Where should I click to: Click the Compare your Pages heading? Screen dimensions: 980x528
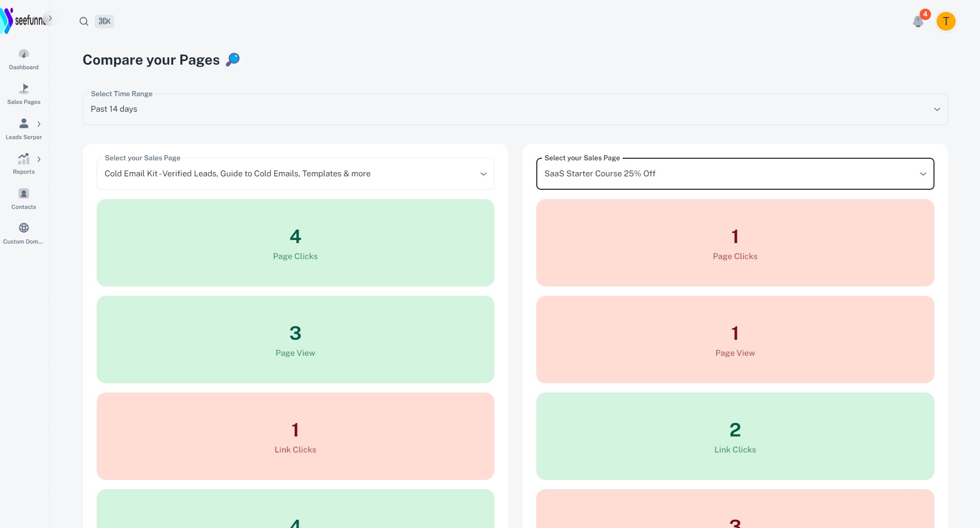point(151,60)
